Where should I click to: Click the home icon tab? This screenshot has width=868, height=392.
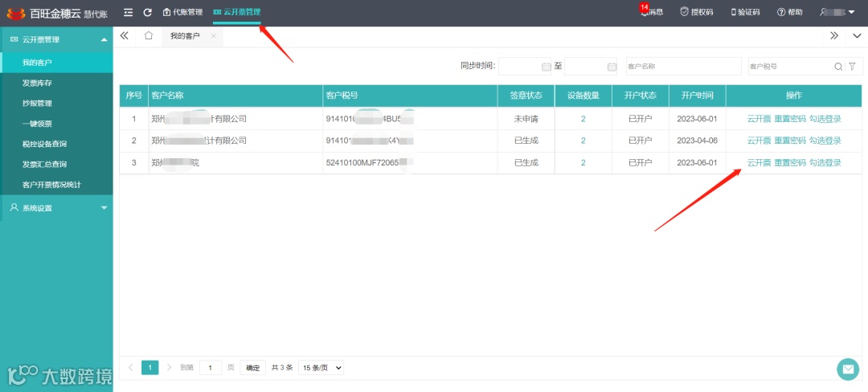click(x=149, y=36)
